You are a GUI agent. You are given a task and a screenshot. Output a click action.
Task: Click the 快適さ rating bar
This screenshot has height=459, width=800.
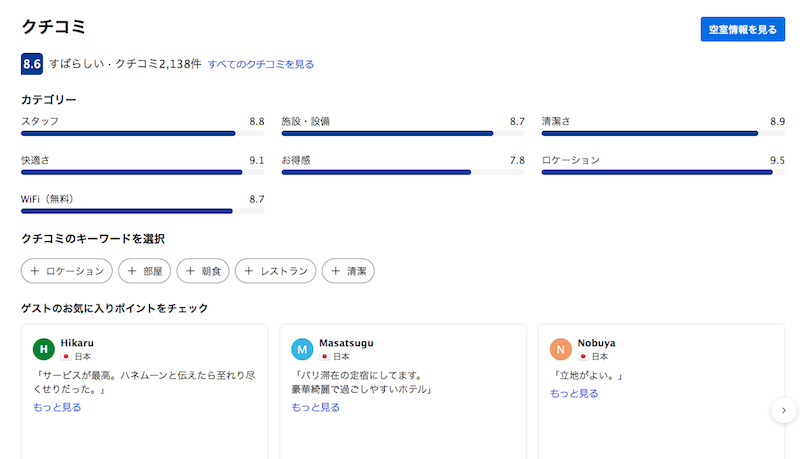click(x=143, y=172)
